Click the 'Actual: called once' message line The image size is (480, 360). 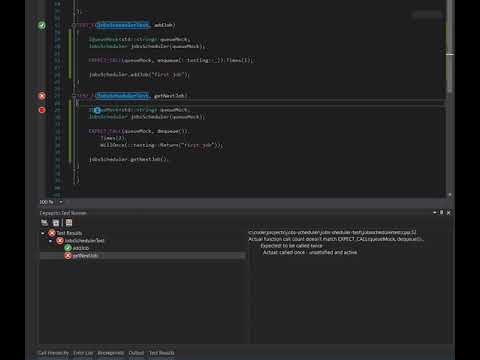pyautogui.click(x=310, y=252)
